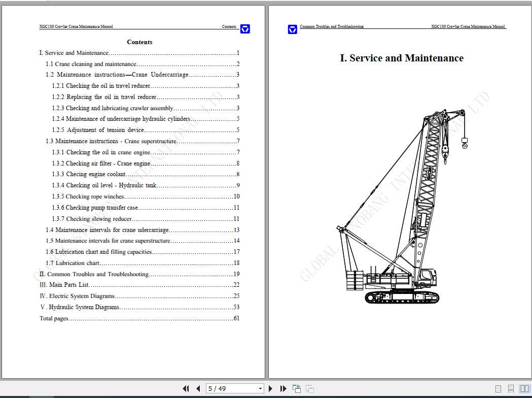Click '1.1 Crane cleaning and maintenance' entry
The image size is (532, 398).
click(143, 64)
